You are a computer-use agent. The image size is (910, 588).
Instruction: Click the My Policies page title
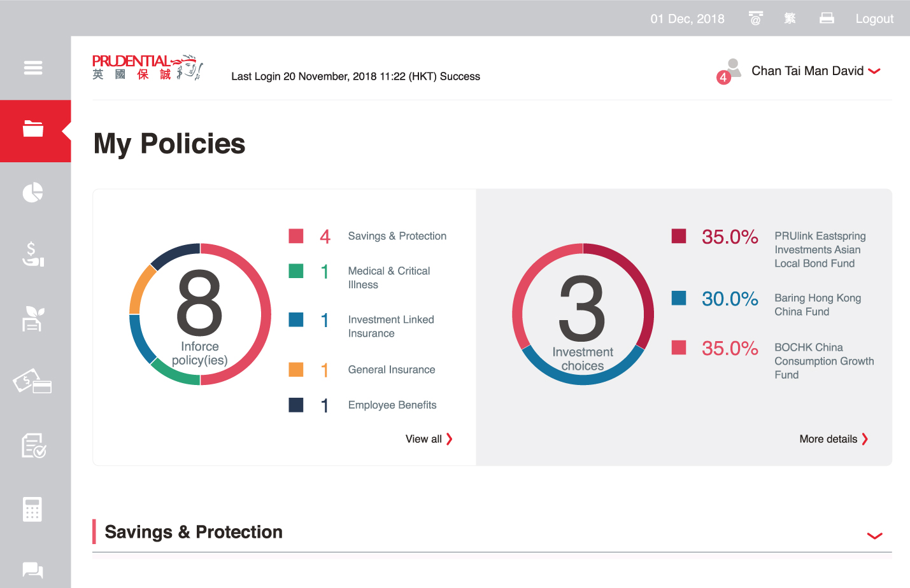(x=169, y=144)
